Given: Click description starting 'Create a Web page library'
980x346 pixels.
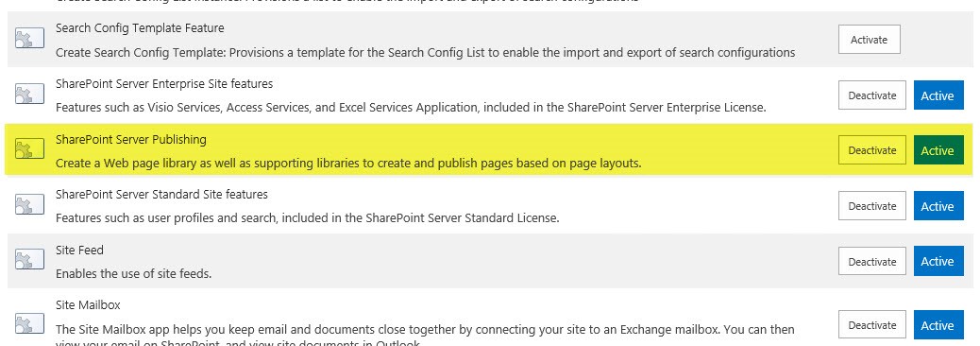Looking at the screenshot, I should (348, 164).
